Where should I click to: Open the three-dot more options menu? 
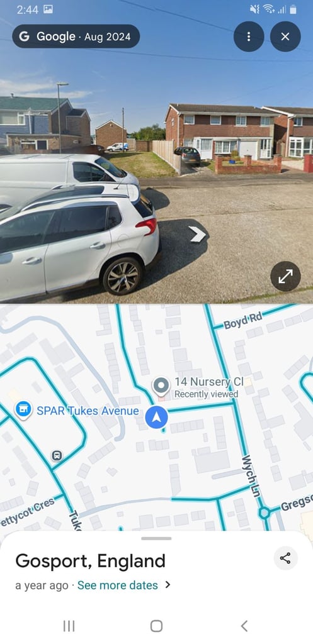click(x=248, y=36)
